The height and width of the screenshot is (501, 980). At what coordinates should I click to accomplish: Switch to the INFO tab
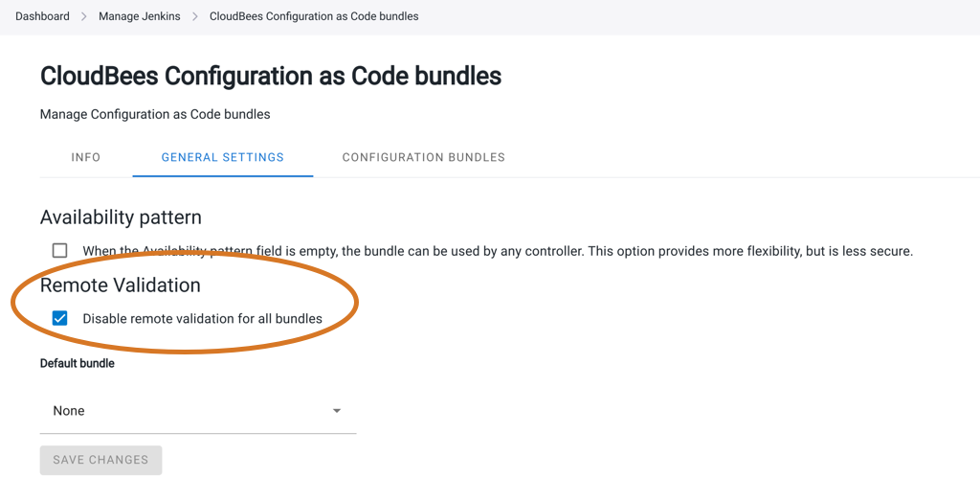click(85, 158)
